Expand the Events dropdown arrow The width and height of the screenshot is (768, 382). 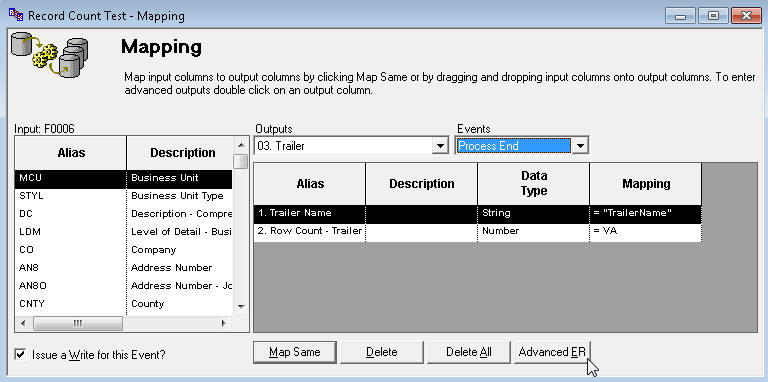pyautogui.click(x=580, y=146)
